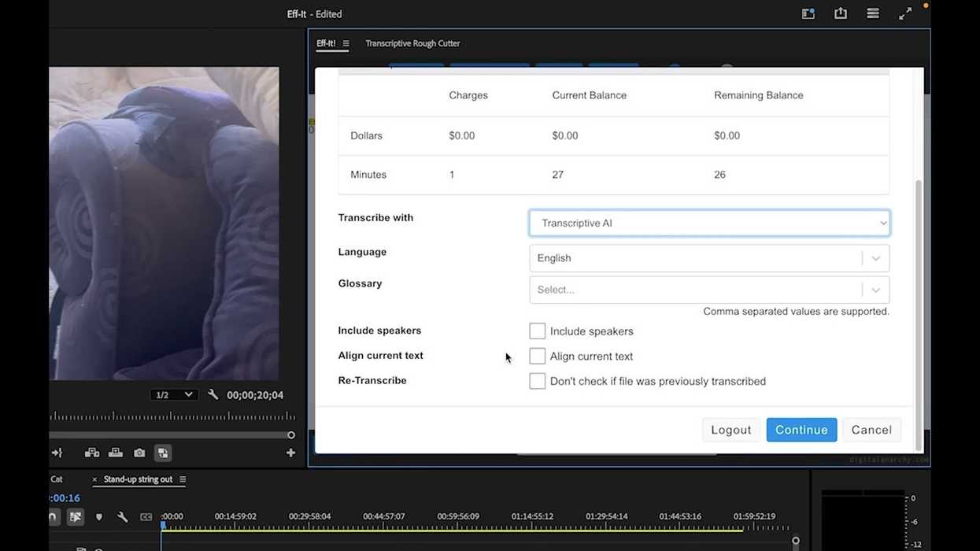Click the Transcribe with label
980x551 pixels.
pos(375,218)
